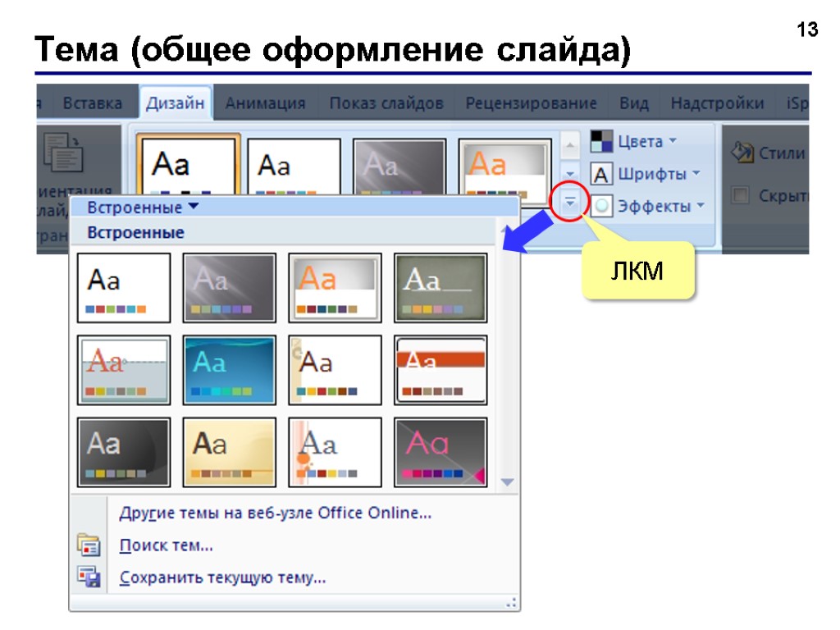Viewport: 840px width, 630px height.
Task: Open the Цвета dropdown
Action: pyautogui.click(x=646, y=141)
